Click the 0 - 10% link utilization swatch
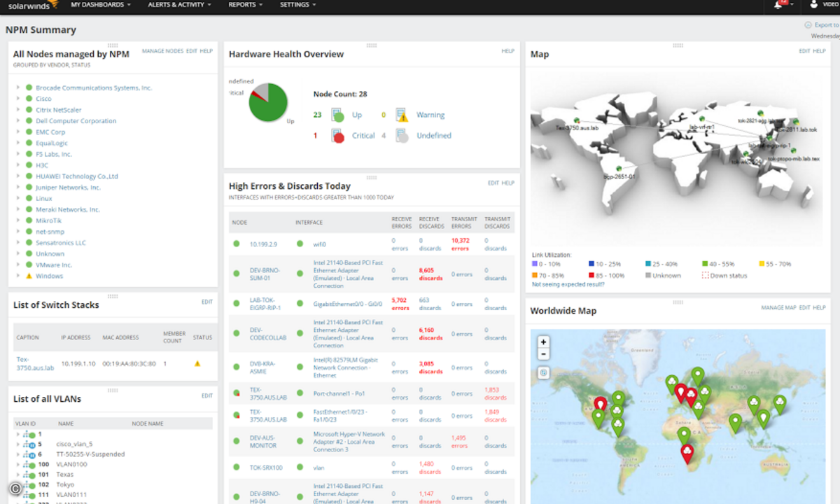This screenshot has width=840, height=504. point(535,264)
